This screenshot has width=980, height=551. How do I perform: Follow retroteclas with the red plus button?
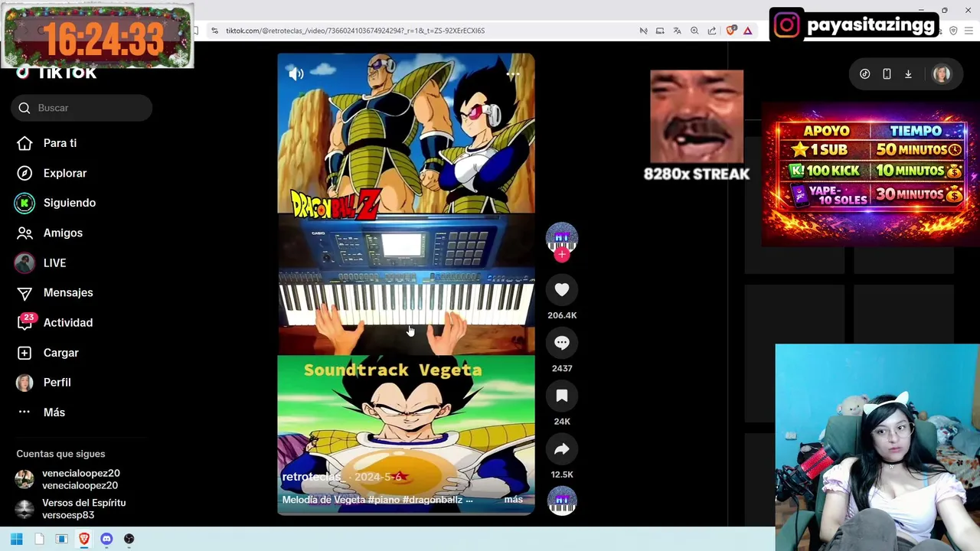coord(562,255)
